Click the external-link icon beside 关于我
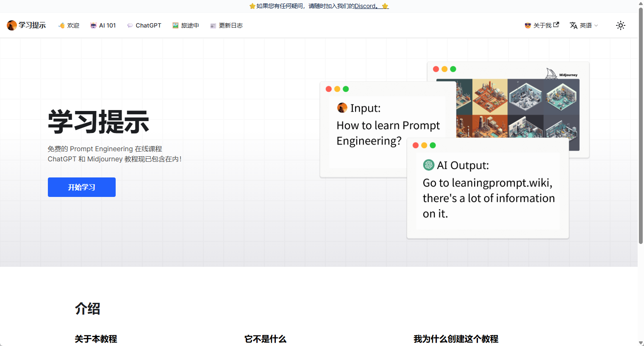 pos(556,25)
